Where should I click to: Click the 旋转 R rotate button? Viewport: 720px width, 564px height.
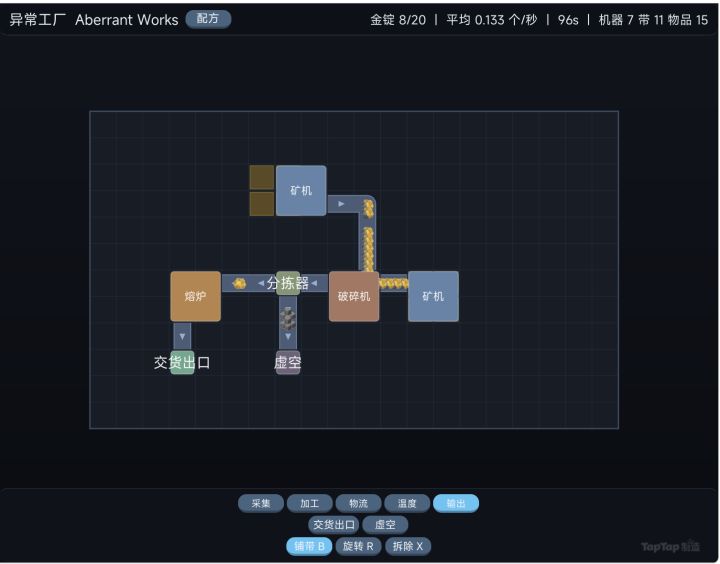(x=358, y=546)
